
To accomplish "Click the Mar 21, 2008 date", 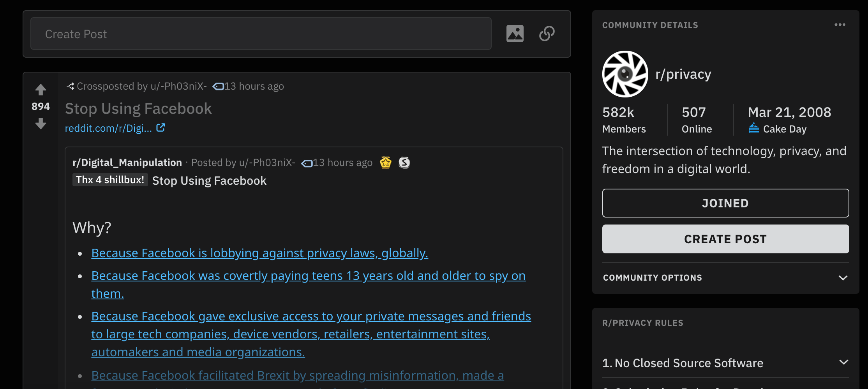I will [x=789, y=112].
